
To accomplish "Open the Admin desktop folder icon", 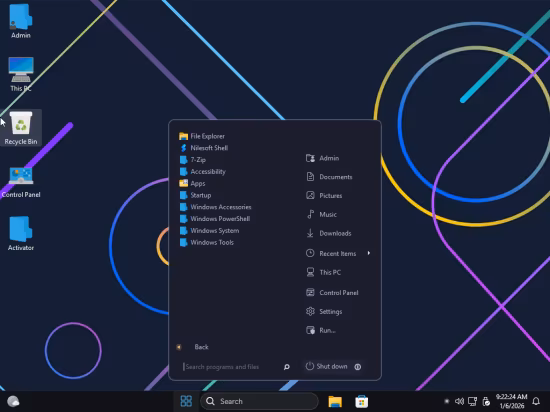I will 21,21.
